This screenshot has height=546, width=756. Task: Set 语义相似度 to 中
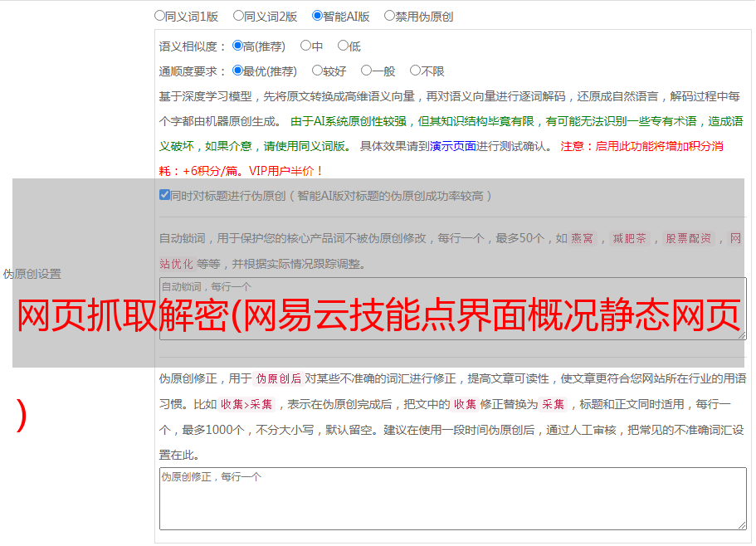click(x=305, y=46)
